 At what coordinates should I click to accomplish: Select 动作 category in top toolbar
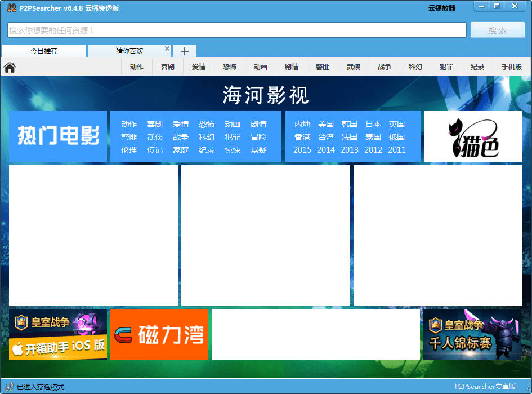click(137, 67)
